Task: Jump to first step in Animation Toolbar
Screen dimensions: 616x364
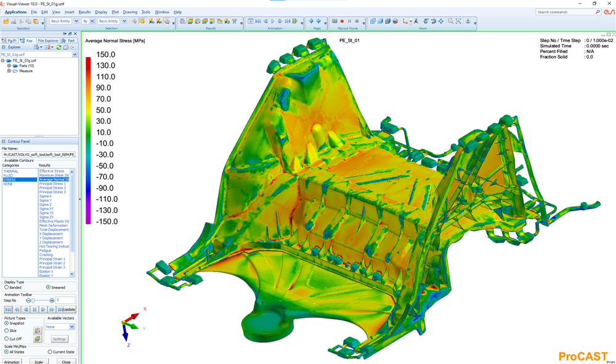Action: coord(8,309)
